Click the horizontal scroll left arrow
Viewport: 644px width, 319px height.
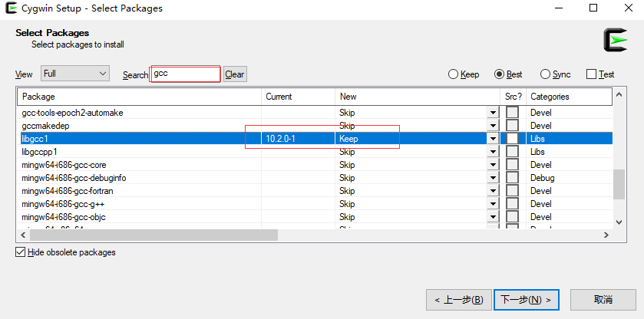[x=23, y=235]
